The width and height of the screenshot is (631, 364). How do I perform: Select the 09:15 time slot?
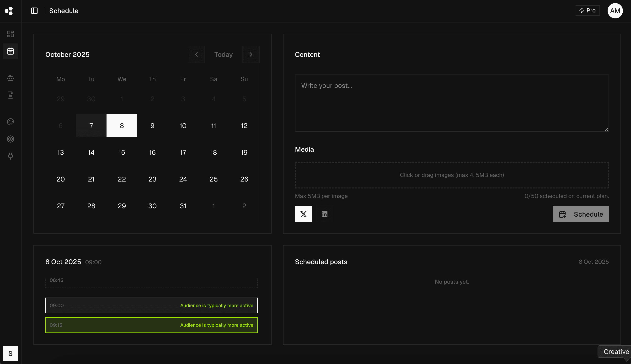[x=151, y=325]
